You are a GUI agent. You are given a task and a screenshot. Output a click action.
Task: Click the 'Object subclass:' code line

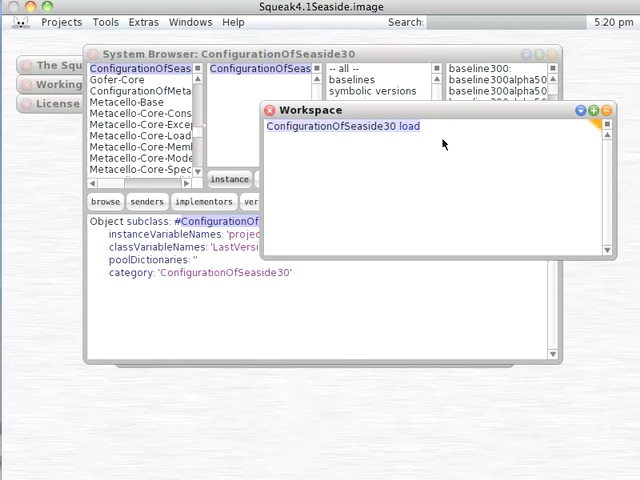point(174,221)
